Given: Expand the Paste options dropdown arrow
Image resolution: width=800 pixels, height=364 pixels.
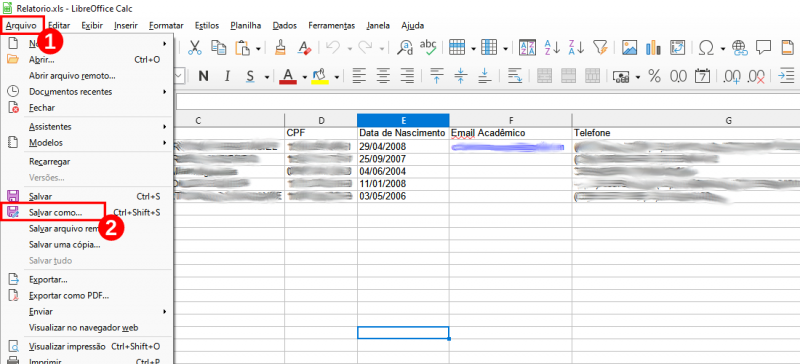Looking at the screenshot, I should pyautogui.click(x=258, y=48).
